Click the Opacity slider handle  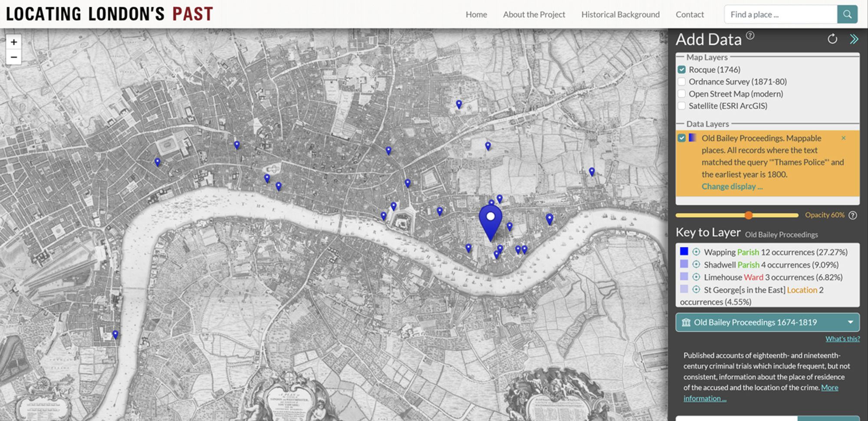coord(748,215)
